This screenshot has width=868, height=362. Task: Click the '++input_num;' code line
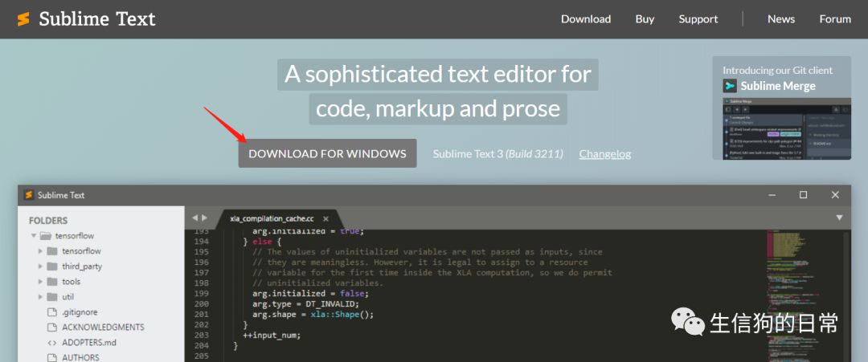point(272,335)
